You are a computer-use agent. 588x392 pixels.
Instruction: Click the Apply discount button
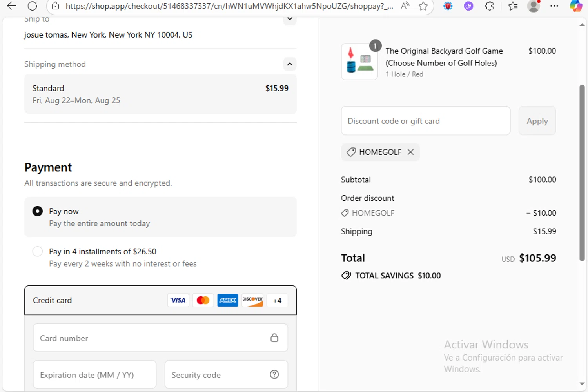pyautogui.click(x=537, y=121)
